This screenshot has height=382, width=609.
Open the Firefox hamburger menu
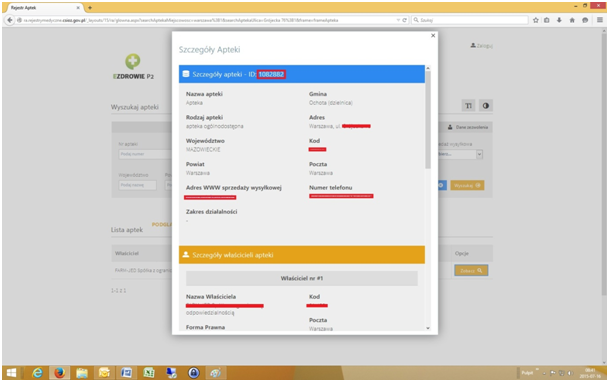(600, 20)
